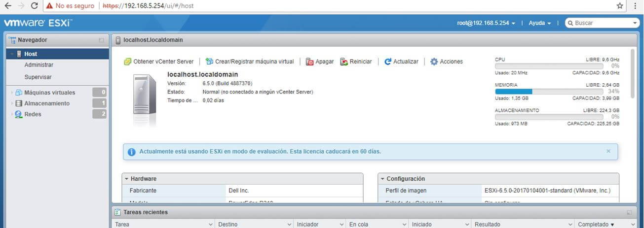Click Navegador panel icon
The image size is (644, 228).
tap(12, 40)
